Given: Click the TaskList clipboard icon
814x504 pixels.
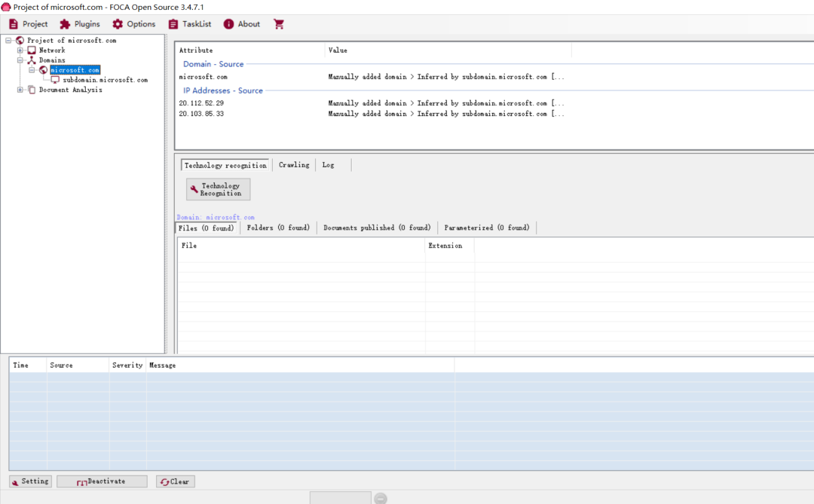Looking at the screenshot, I should tap(173, 24).
